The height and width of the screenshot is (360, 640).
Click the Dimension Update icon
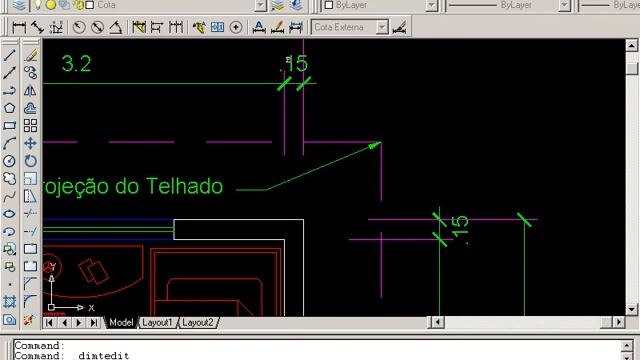point(296,27)
